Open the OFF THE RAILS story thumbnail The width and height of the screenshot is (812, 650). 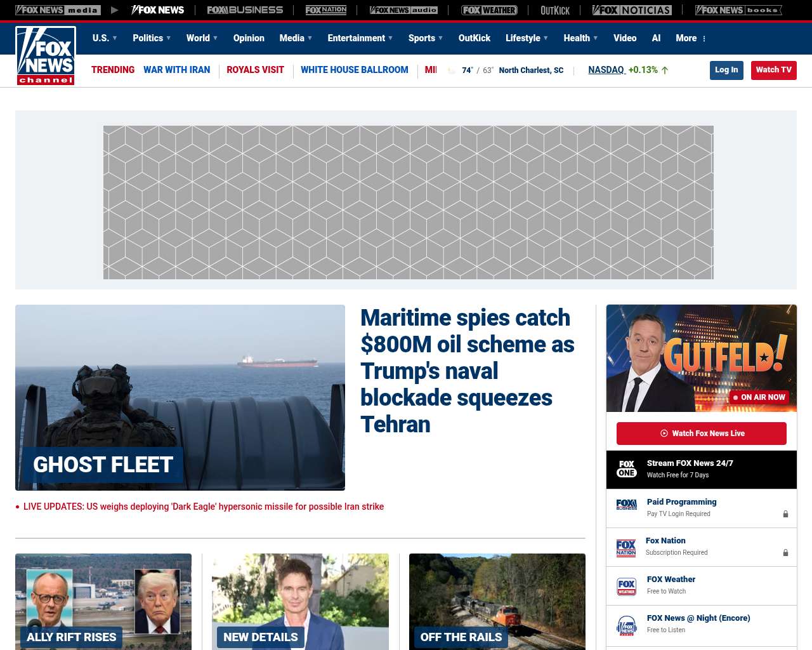click(x=497, y=602)
